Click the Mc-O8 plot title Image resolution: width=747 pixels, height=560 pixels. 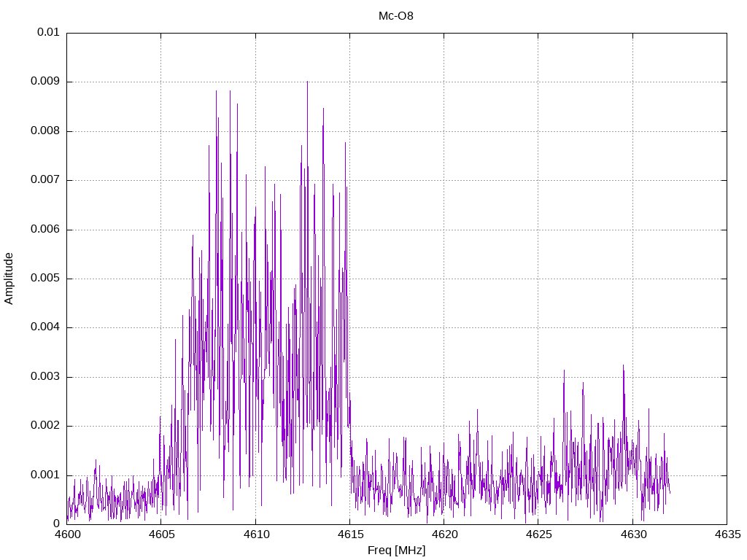396,15
